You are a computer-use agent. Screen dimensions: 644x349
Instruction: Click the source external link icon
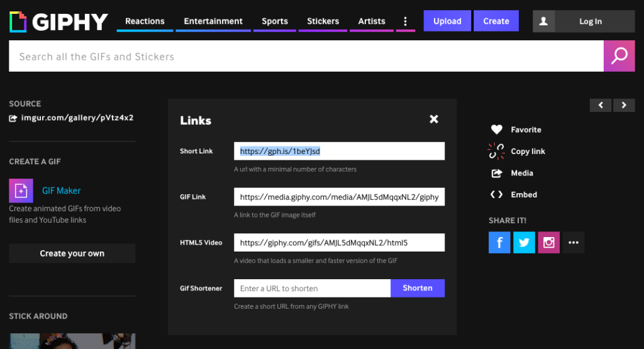(13, 118)
